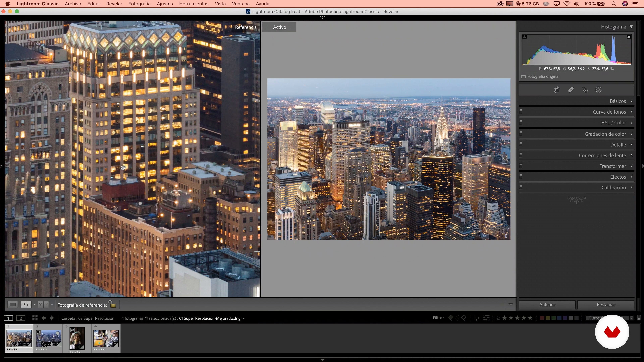Select the Reference view R|A button

[26, 305]
